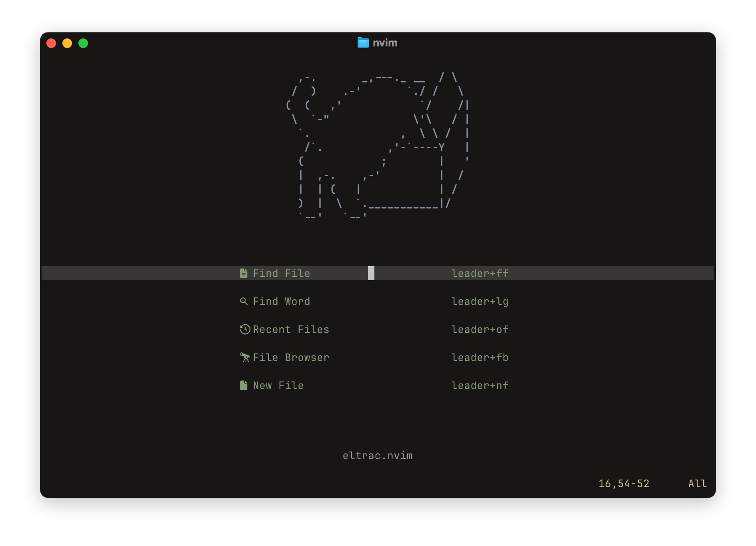756x546 pixels.
Task: Click the leader+fb shortcut hint
Action: [480, 357]
